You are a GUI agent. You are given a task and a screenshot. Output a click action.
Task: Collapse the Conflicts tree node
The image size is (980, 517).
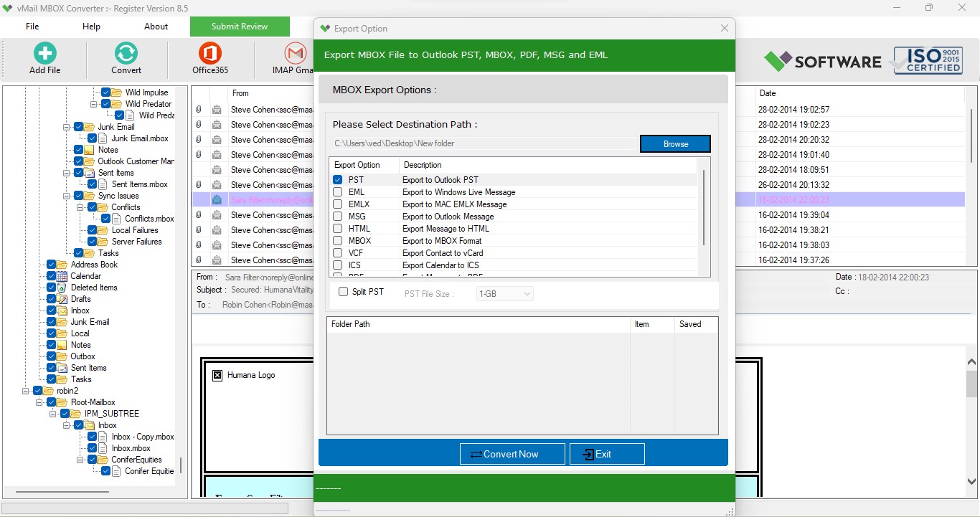(80, 207)
